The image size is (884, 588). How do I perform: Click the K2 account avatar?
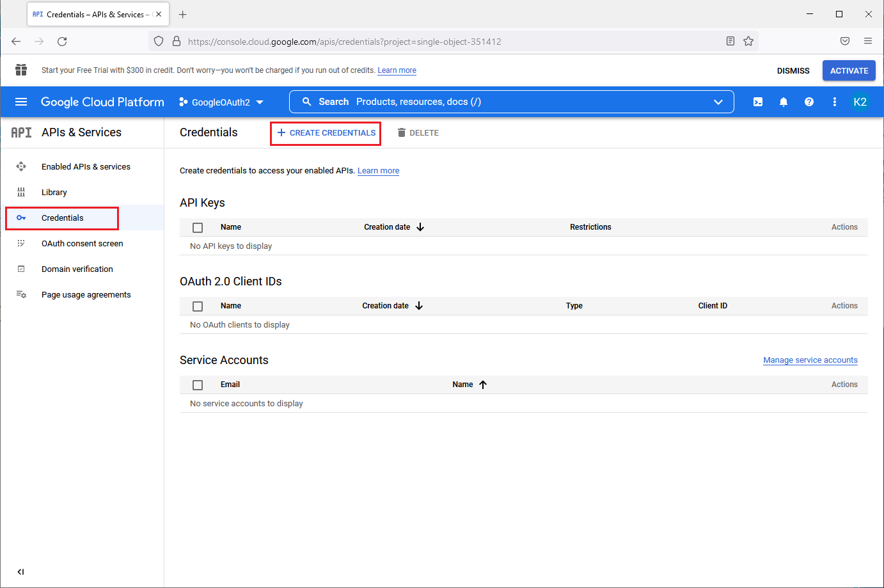(x=860, y=102)
